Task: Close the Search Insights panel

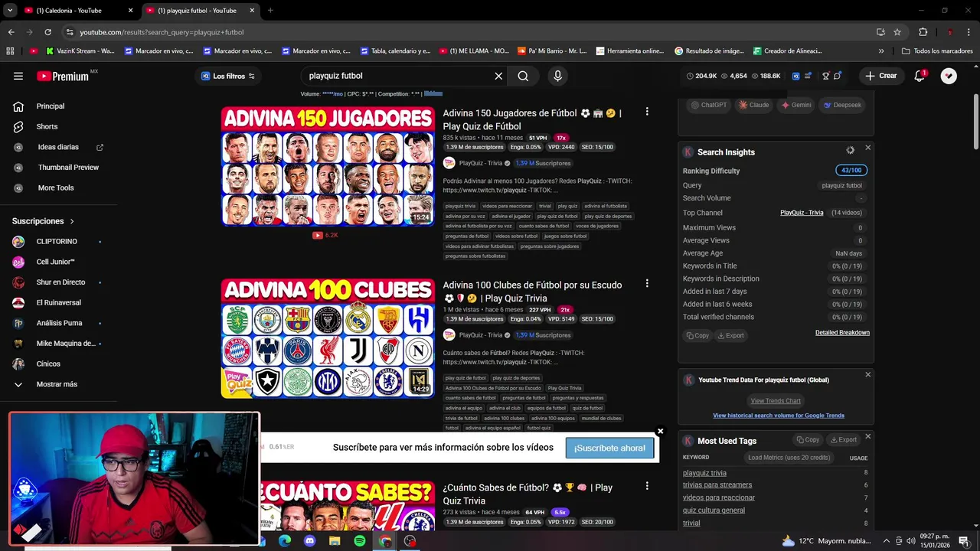Action: coord(867,148)
